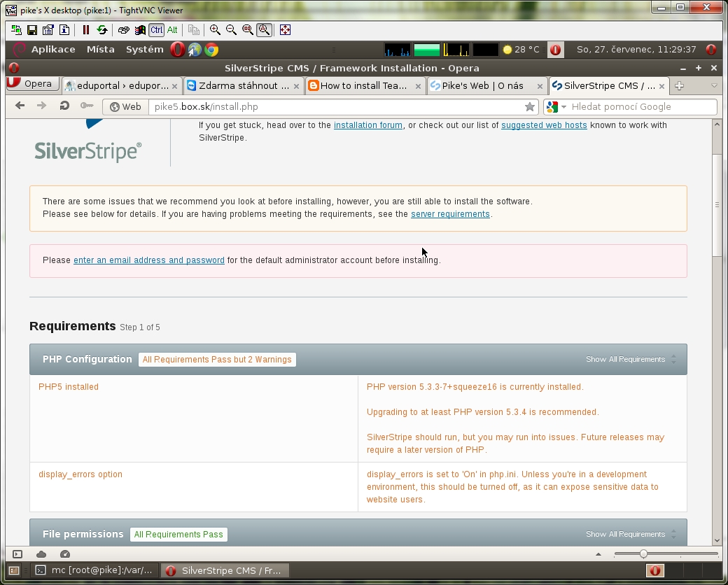Click the Web site badge
Screen dimensions: 728x585
(125, 107)
